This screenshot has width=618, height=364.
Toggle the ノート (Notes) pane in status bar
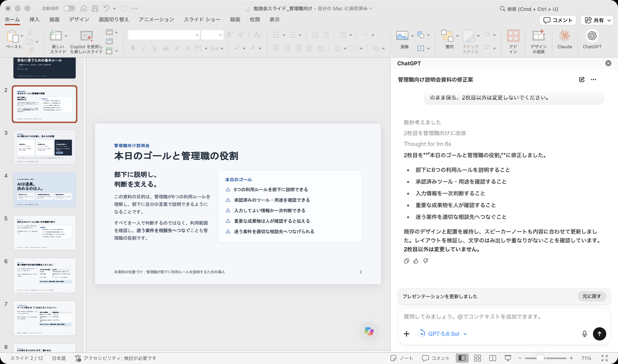tap(402, 358)
